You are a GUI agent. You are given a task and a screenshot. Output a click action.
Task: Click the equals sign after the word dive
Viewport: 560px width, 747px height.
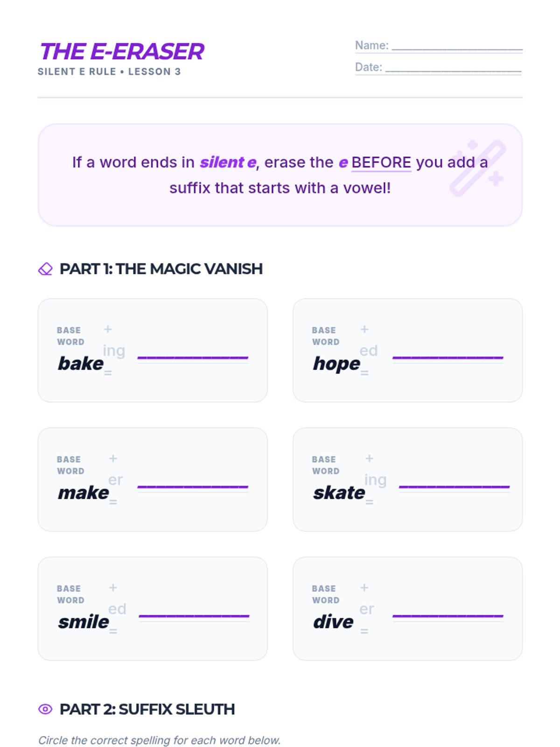click(x=364, y=631)
